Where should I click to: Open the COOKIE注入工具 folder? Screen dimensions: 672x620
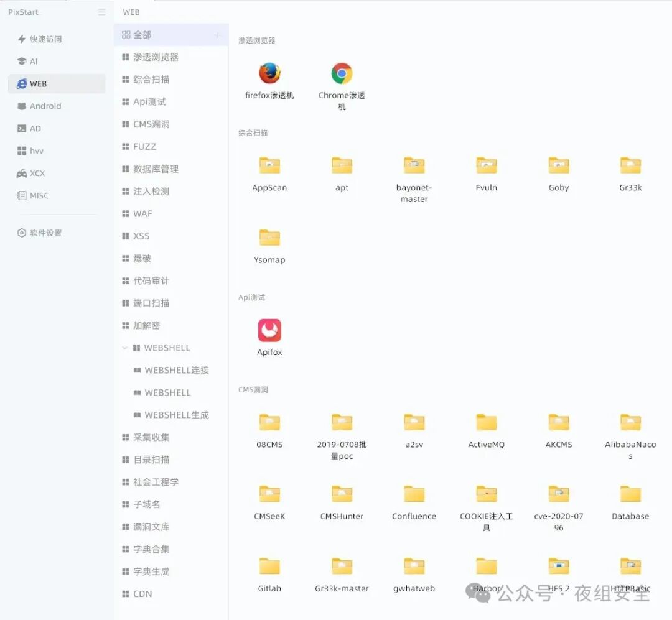click(487, 494)
